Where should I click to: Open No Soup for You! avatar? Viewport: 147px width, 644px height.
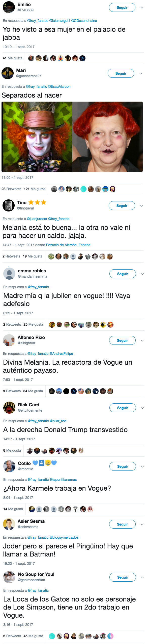9,577
